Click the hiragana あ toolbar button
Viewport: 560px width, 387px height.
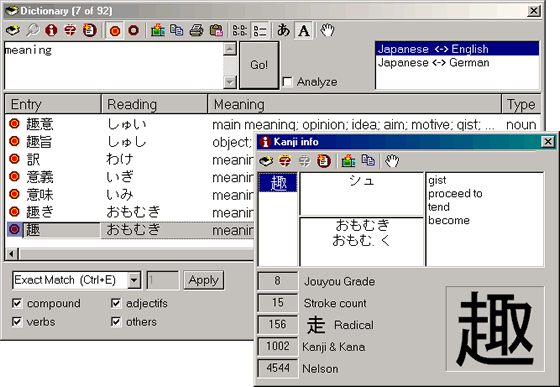pyautogui.click(x=284, y=30)
